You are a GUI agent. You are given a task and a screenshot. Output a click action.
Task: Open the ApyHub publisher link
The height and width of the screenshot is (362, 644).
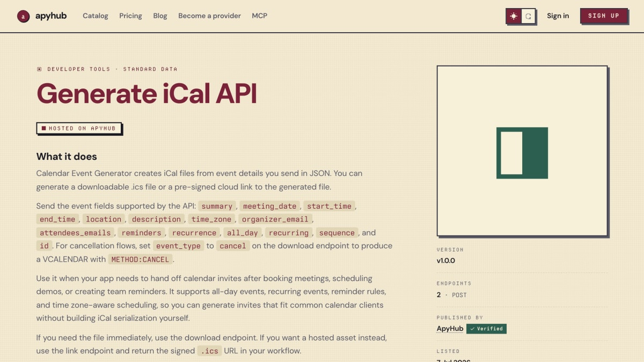coord(449,329)
